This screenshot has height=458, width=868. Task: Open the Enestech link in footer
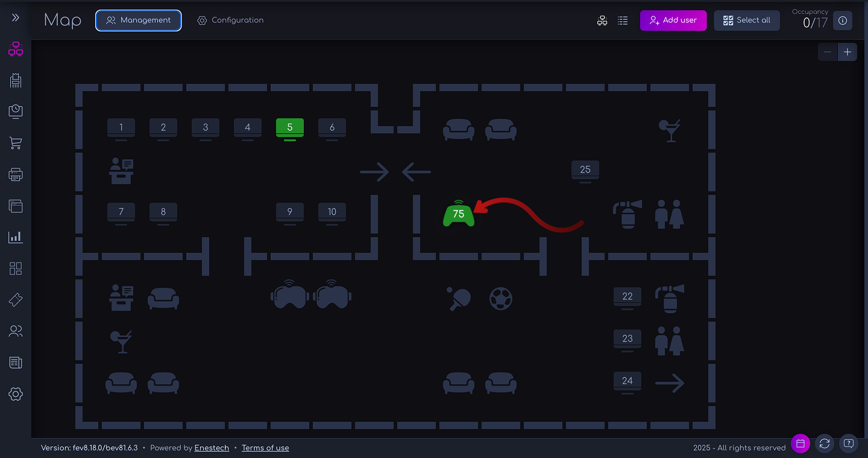coord(212,448)
